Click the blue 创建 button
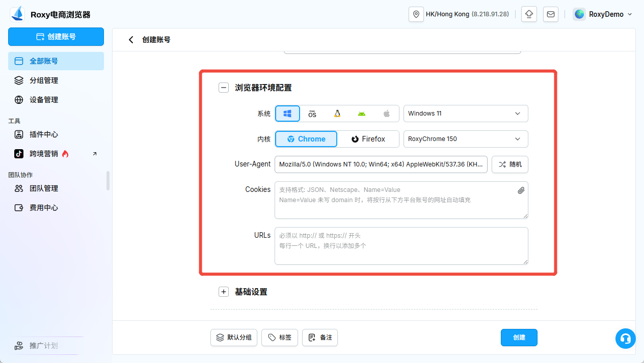The height and width of the screenshot is (363, 644). [519, 338]
